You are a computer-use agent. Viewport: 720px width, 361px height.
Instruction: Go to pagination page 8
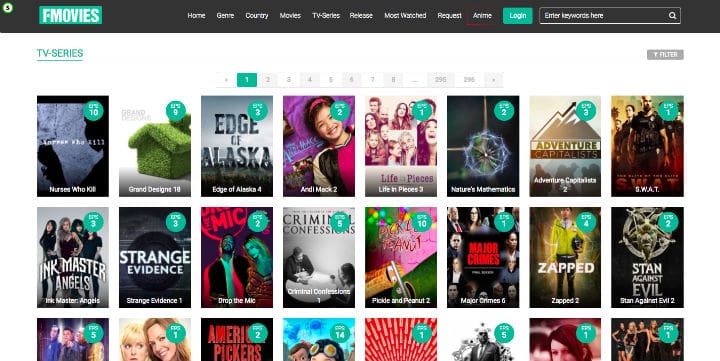tap(393, 80)
